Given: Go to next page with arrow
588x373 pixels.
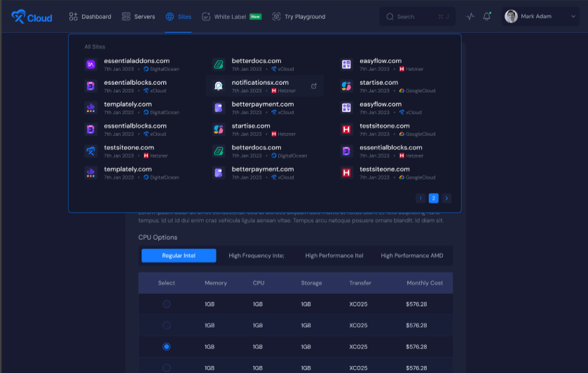Looking at the screenshot, I should click(446, 198).
